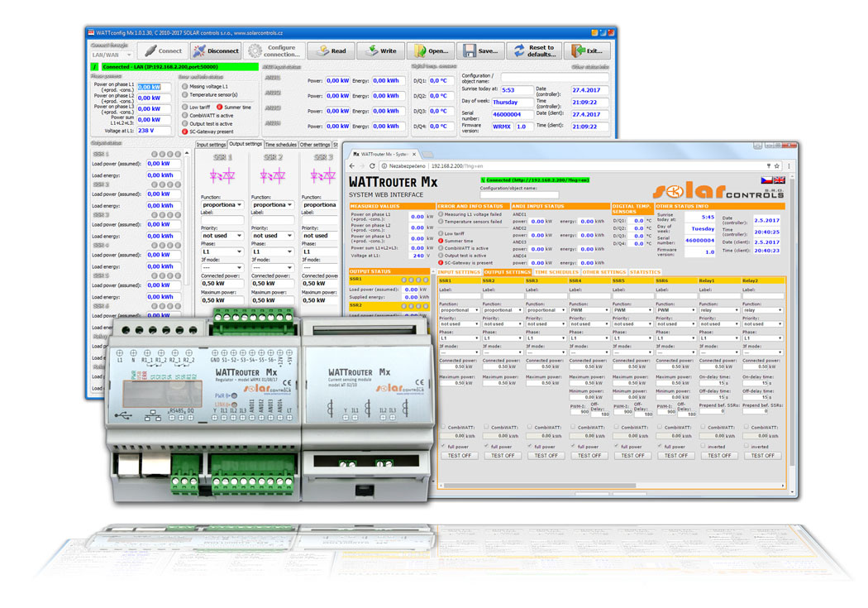Click the horizontal scrollbar in output settings
This screenshot has width=868, height=608.
[612, 486]
